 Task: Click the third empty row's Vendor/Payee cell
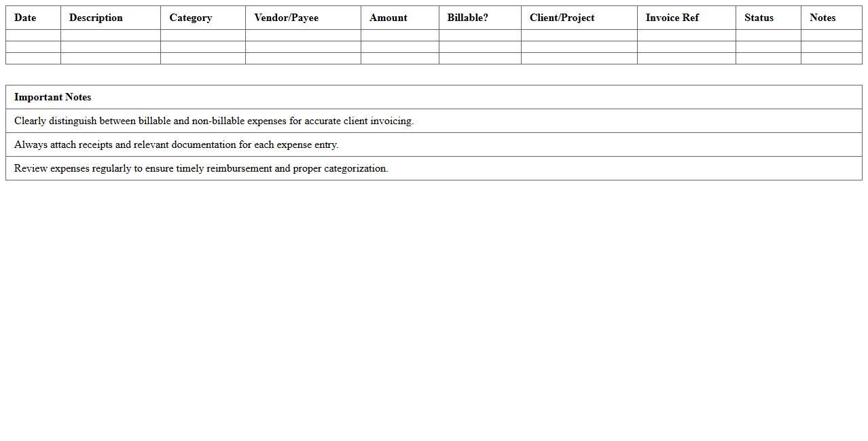[303, 58]
